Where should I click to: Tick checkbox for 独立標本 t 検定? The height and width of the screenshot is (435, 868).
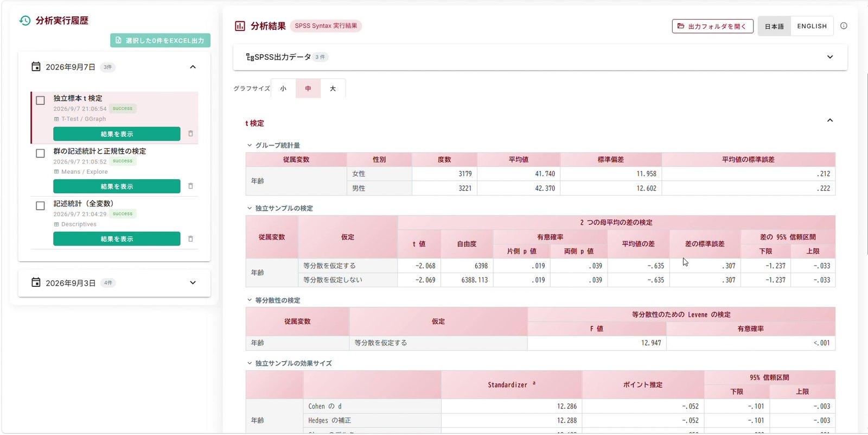click(40, 100)
